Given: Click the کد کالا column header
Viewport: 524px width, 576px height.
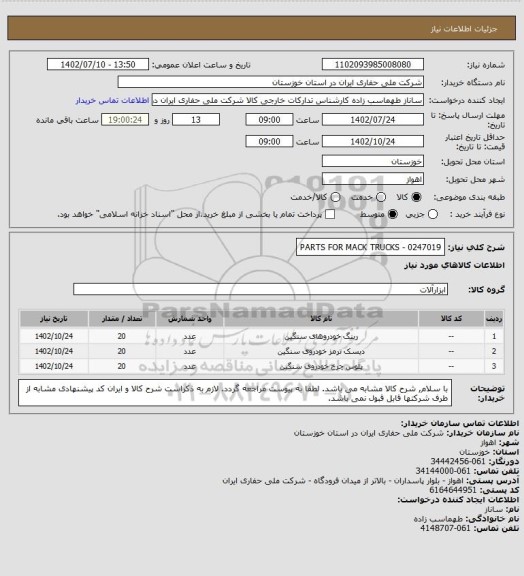Looking at the screenshot, I should click(451, 319).
